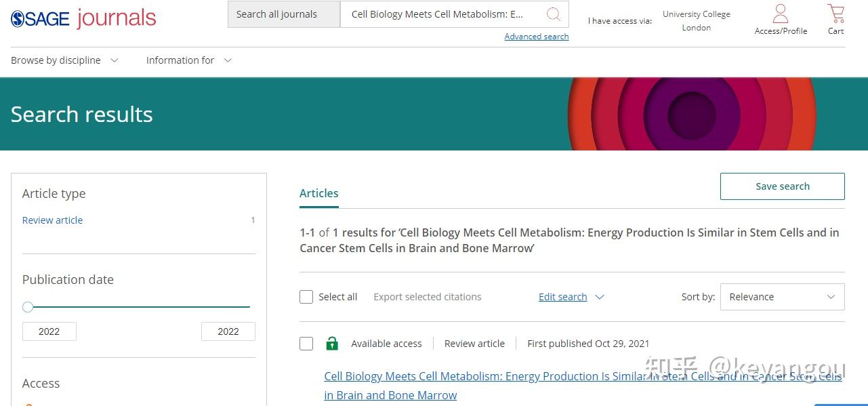
Task: Click the SAGE Journals logo
Action: [x=83, y=18]
